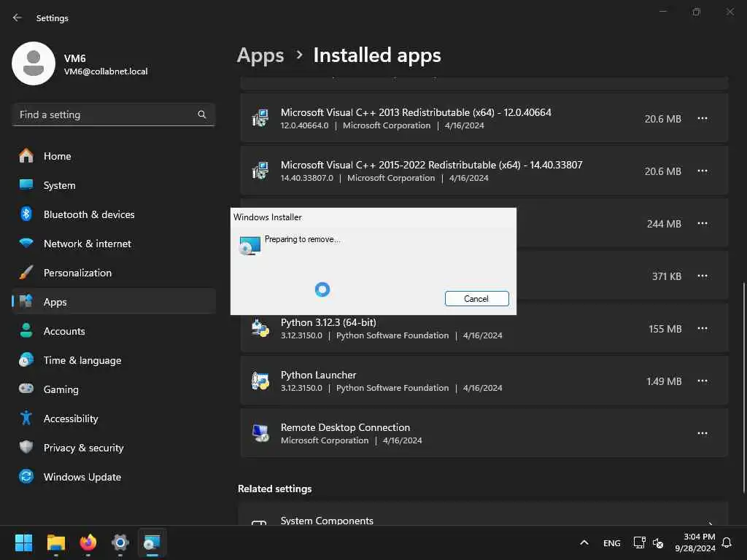Viewport: 747px width, 560px height.
Task: Click the Python 3.12.3 app icon
Action: pos(260,328)
